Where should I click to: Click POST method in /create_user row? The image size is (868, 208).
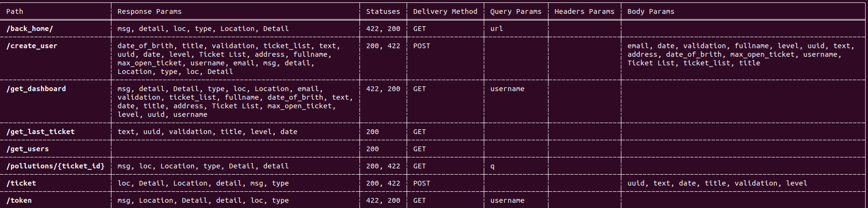(421, 46)
